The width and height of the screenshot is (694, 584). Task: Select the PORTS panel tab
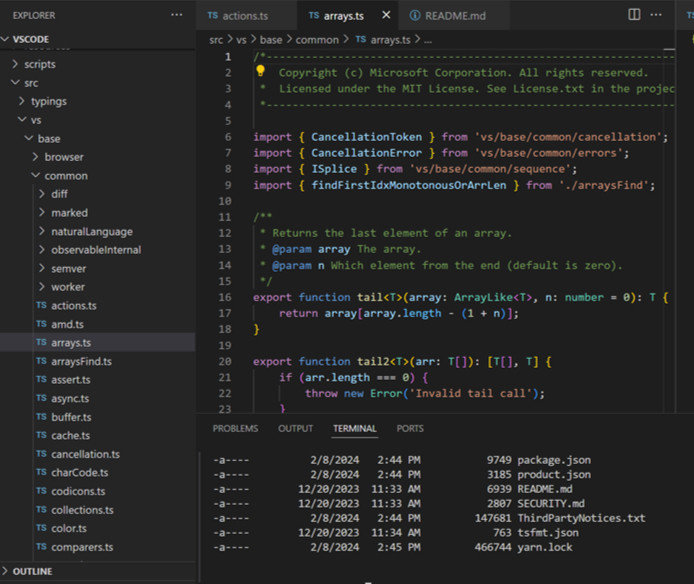click(x=410, y=429)
